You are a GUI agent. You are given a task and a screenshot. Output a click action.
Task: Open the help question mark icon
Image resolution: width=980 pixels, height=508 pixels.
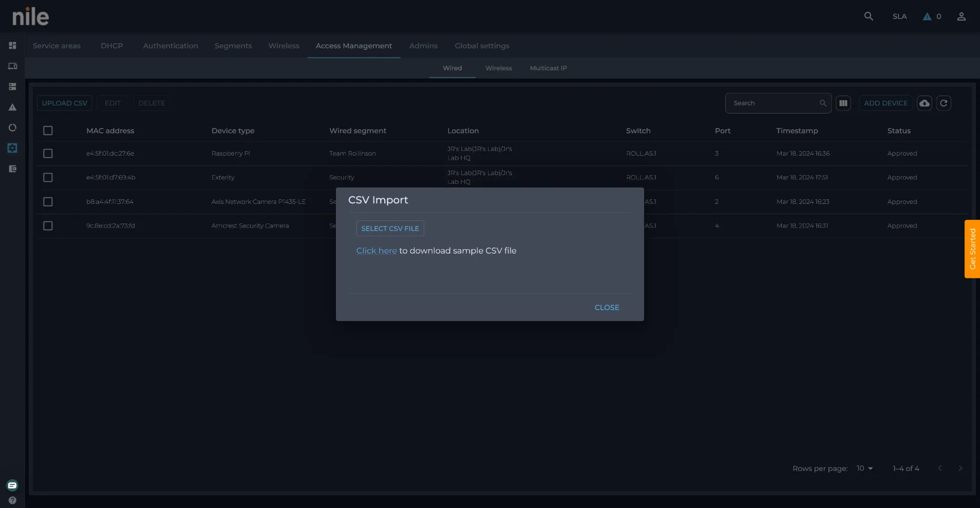[x=12, y=500]
